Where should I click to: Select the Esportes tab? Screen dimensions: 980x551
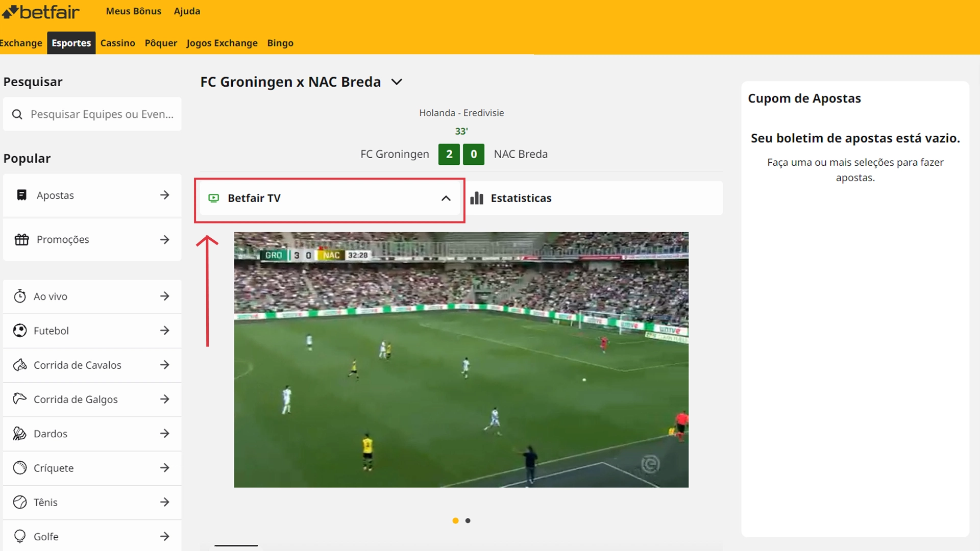click(71, 43)
